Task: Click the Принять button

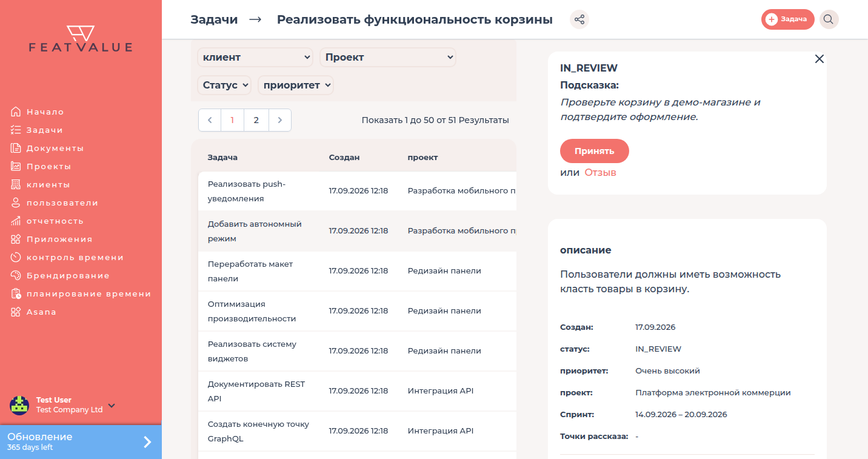Action: tap(595, 151)
